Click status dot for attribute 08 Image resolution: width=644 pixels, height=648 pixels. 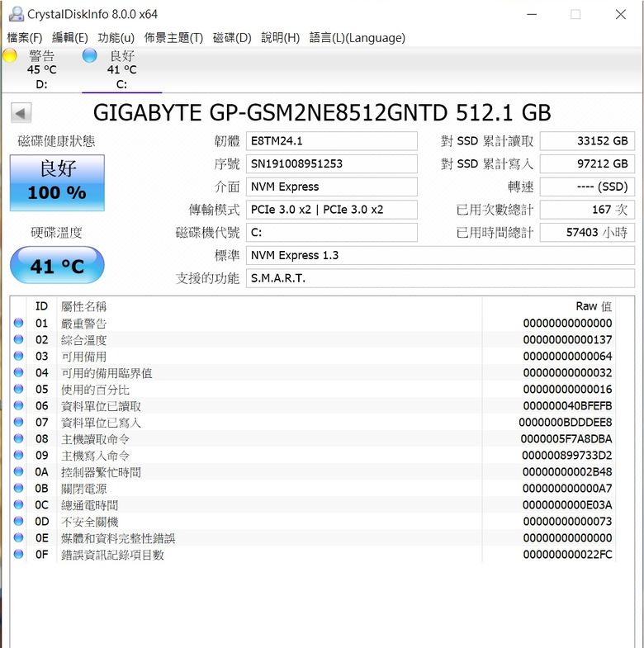pos(19,438)
